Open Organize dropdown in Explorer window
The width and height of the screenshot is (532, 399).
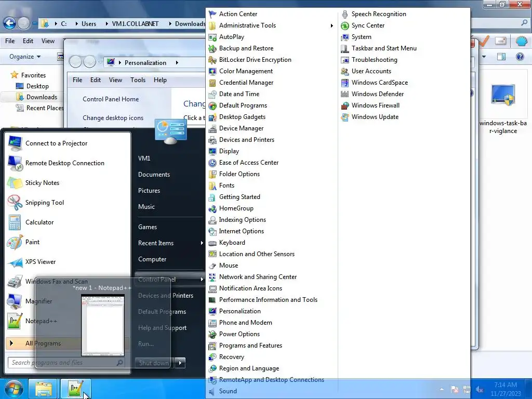(25, 57)
